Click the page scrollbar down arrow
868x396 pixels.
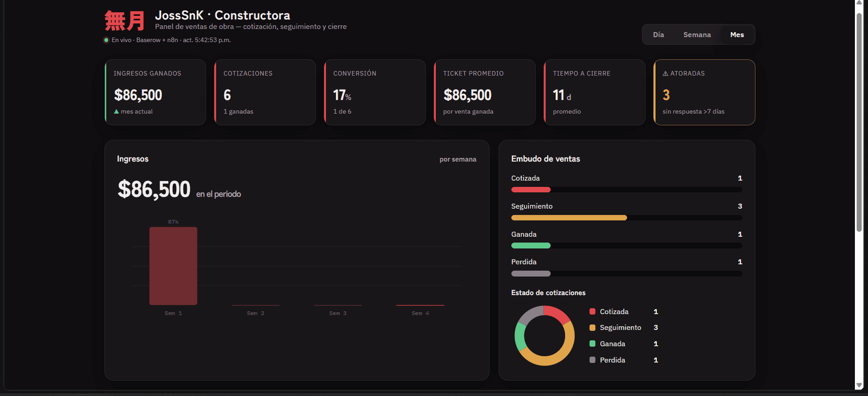[x=859, y=385]
